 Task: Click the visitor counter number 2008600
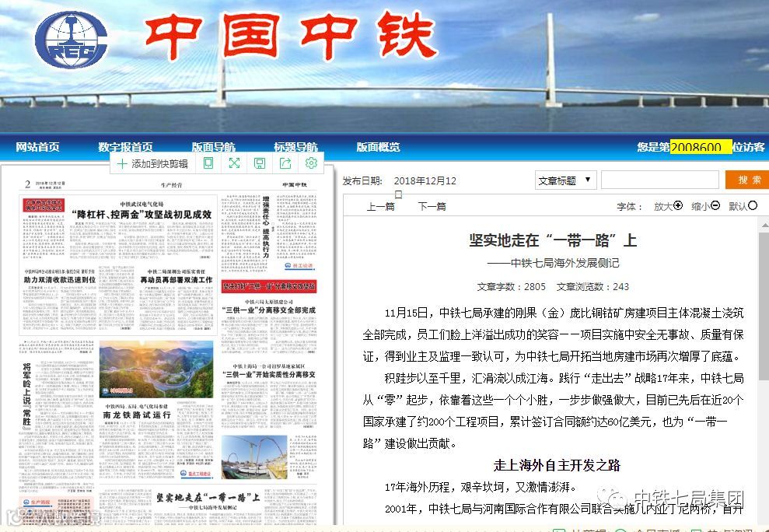(x=701, y=147)
